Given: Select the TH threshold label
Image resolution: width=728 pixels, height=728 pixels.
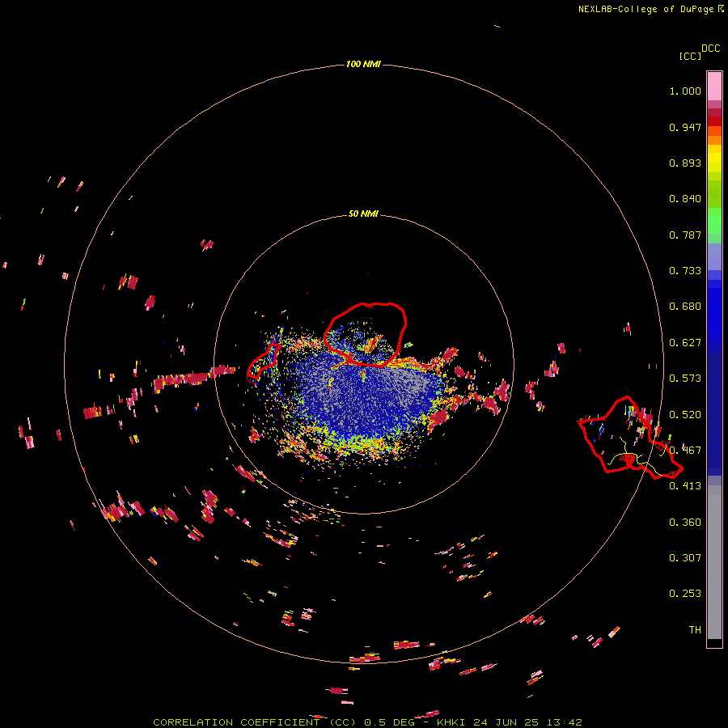Looking at the screenshot, I should [695, 629].
